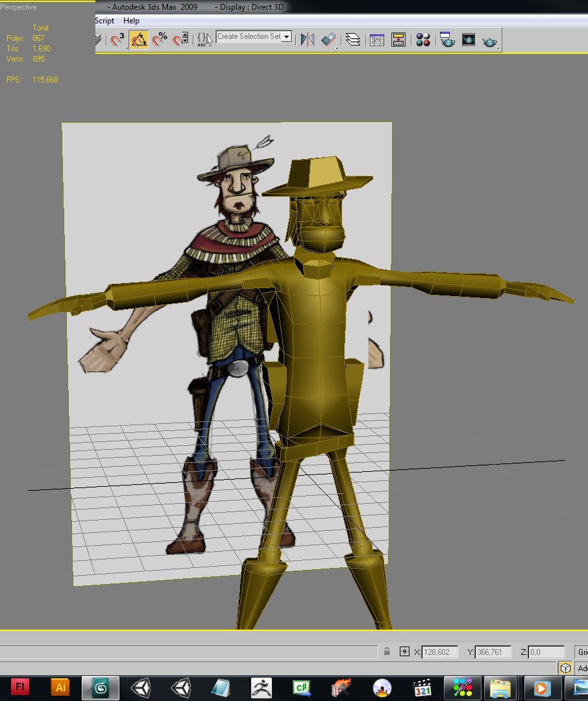The width and height of the screenshot is (588, 701).
Task: Click the X coordinate field
Action: click(x=439, y=652)
